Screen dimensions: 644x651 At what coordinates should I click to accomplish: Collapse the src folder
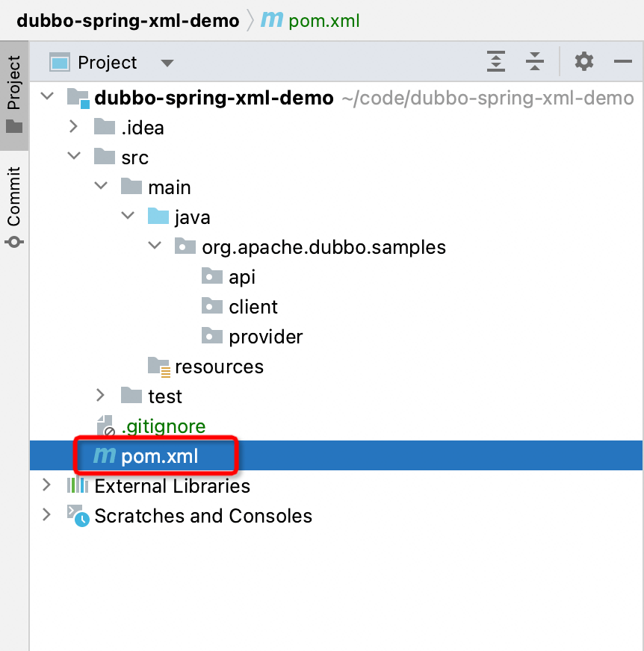pos(74,157)
